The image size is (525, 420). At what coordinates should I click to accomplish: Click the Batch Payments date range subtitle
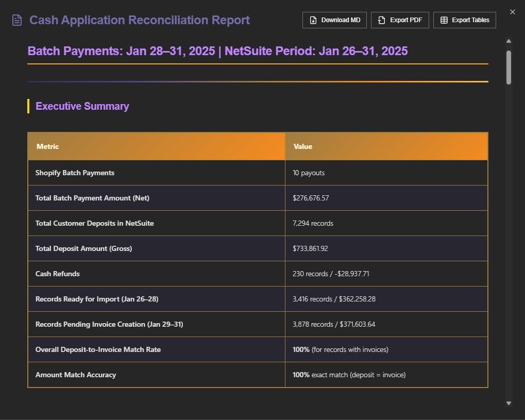tap(218, 51)
